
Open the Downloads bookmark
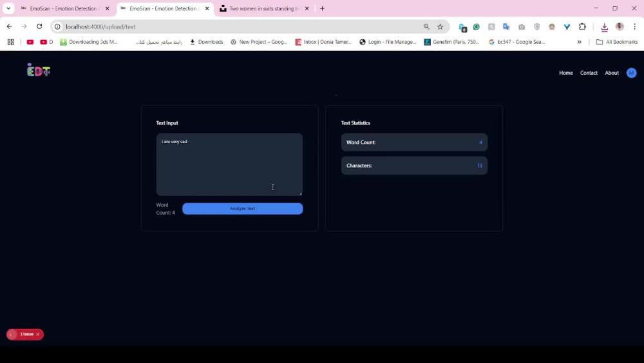point(207,42)
